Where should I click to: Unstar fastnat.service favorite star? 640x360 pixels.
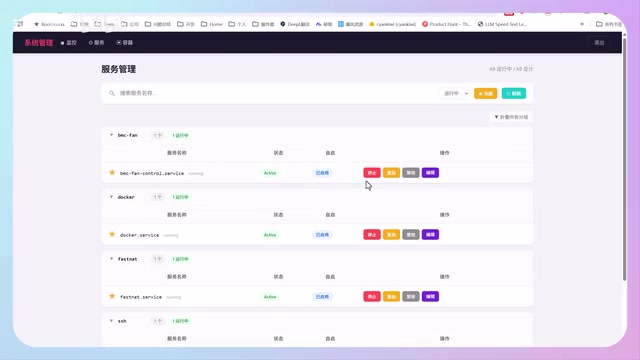coord(112,296)
